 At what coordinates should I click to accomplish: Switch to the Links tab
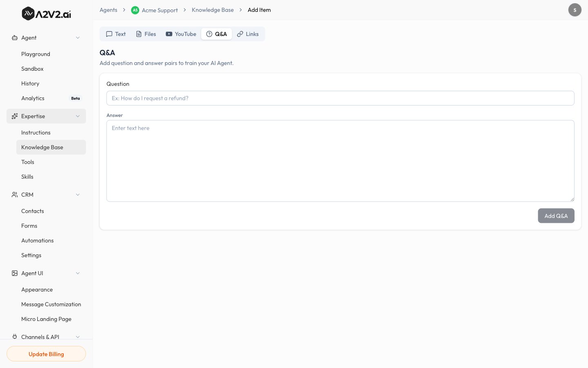(x=248, y=34)
